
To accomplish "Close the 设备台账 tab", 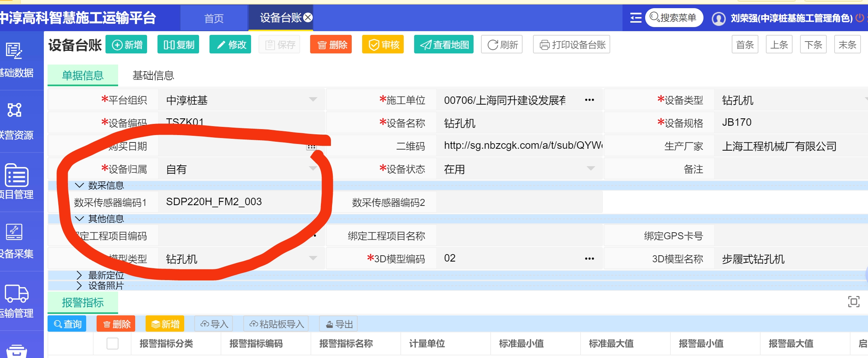I will point(308,17).
